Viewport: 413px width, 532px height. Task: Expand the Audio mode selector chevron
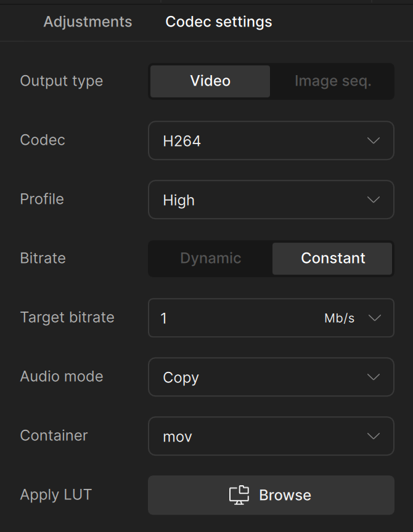point(374,377)
